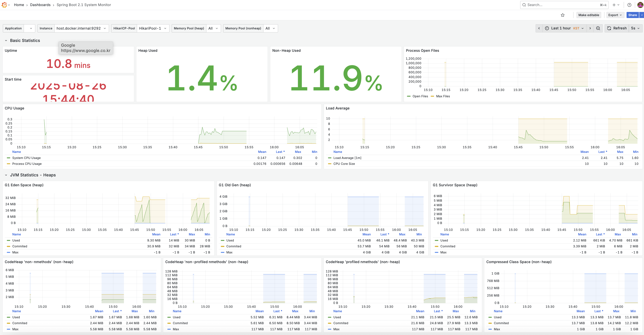644x335 pixels.
Task: Toggle Max Files legend series
Action: coord(443,96)
